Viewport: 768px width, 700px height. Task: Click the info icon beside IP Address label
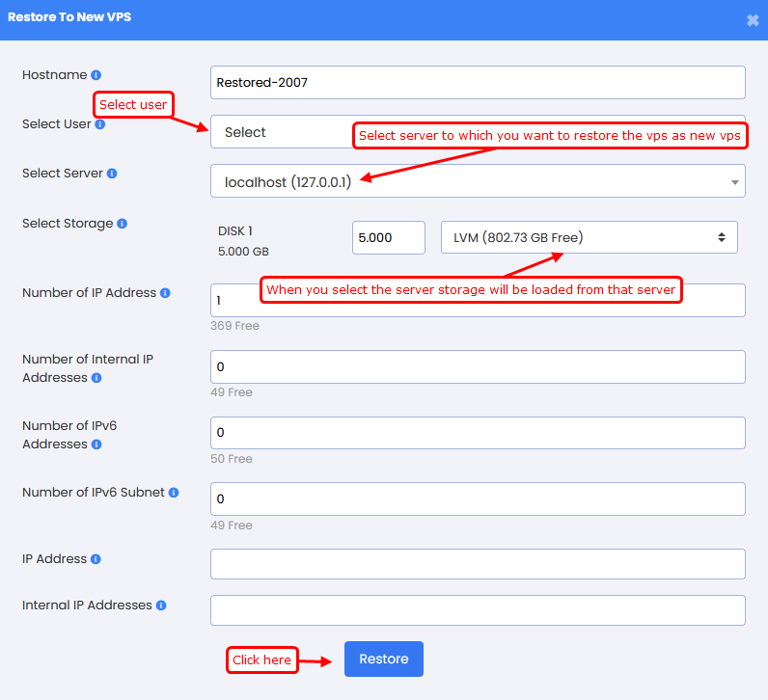96,559
